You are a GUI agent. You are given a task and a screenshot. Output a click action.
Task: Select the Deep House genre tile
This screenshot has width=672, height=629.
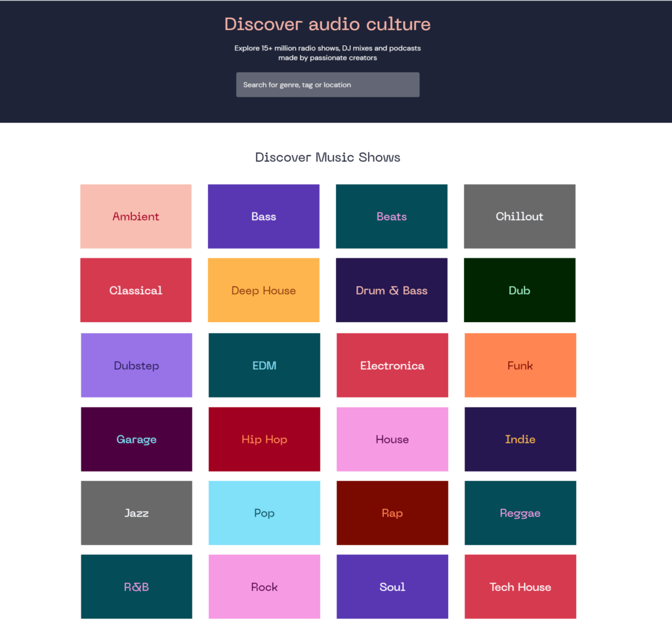(264, 290)
